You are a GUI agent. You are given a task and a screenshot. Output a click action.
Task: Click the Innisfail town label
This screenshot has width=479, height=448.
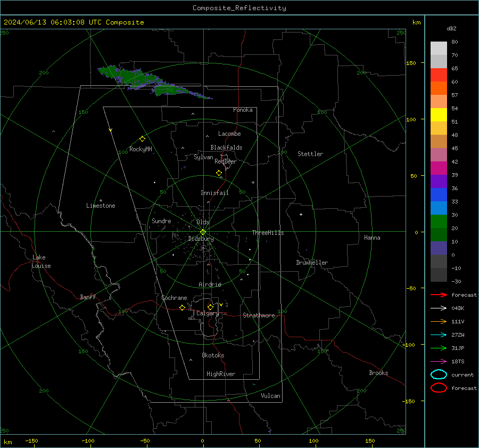tap(214, 193)
